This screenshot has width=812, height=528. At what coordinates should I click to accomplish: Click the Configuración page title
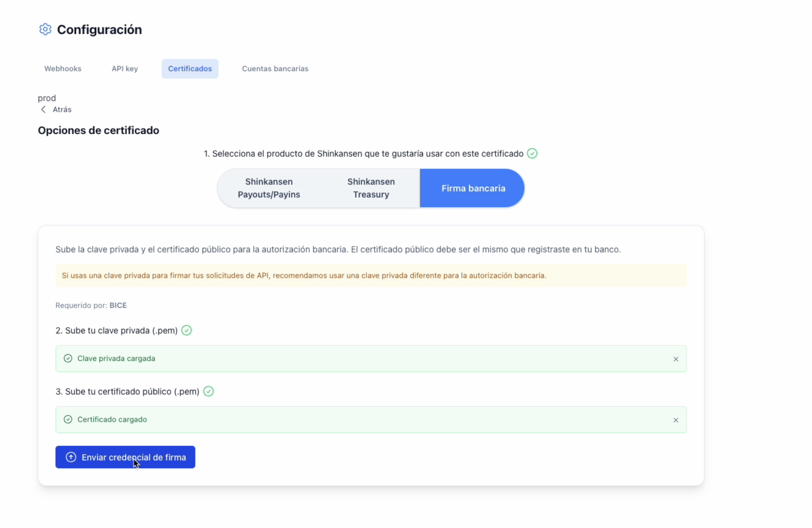(x=99, y=30)
